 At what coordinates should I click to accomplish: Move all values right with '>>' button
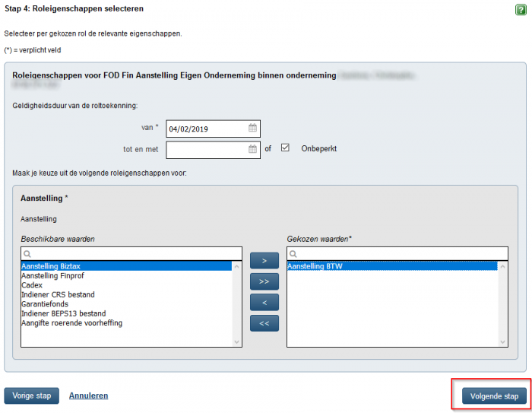coord(264,281)
